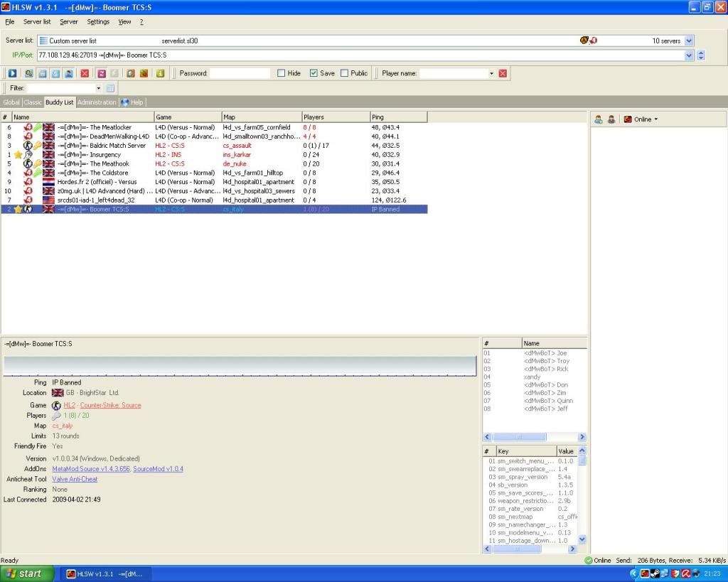
Task: Expand the Server list dropdown
Action: click(688, 41)
